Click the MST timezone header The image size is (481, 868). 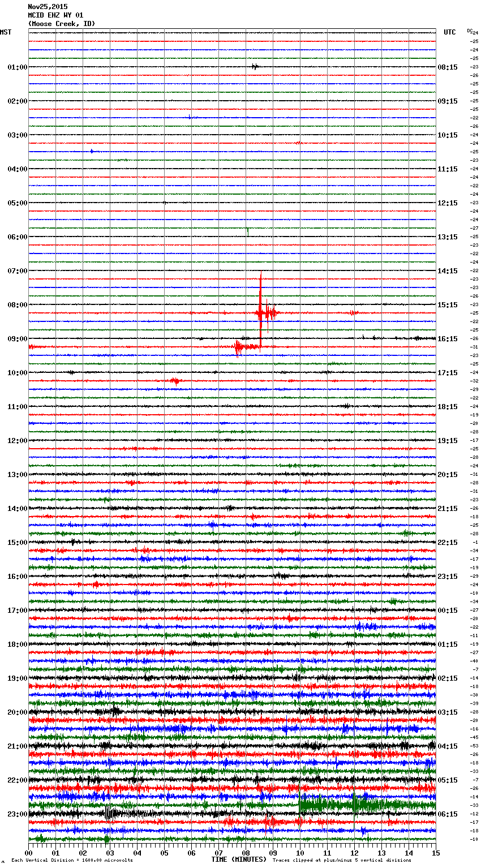(6, 32)
